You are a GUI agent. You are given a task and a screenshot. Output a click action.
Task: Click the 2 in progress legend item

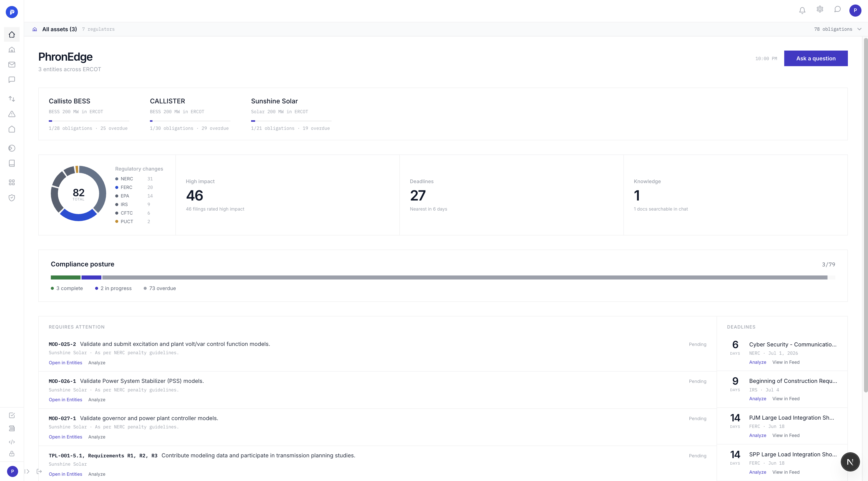[x=113, y=288]
